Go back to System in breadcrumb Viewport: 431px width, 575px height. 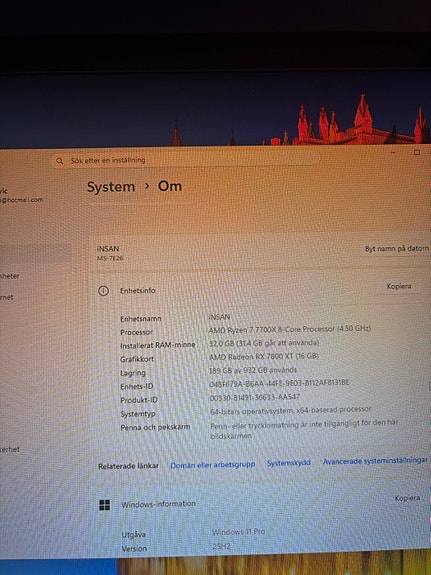point(111,187)
